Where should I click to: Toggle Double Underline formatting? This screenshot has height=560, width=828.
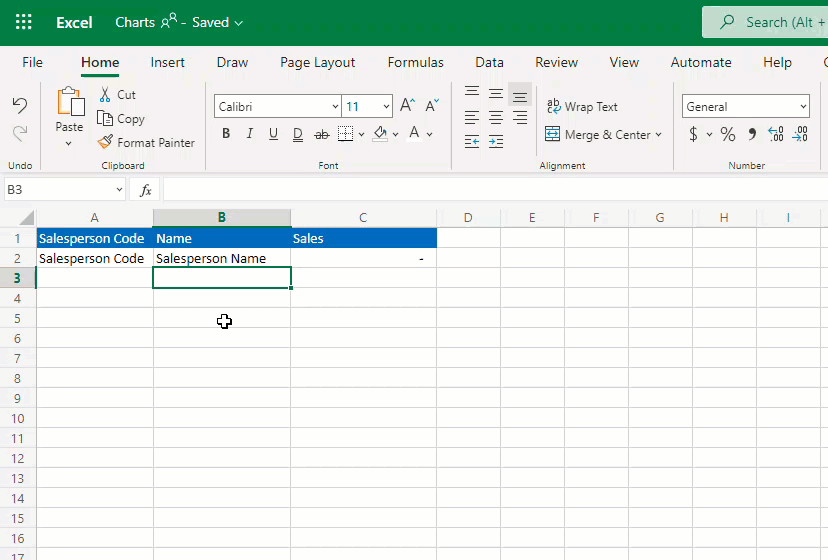(x=298, y=134)
